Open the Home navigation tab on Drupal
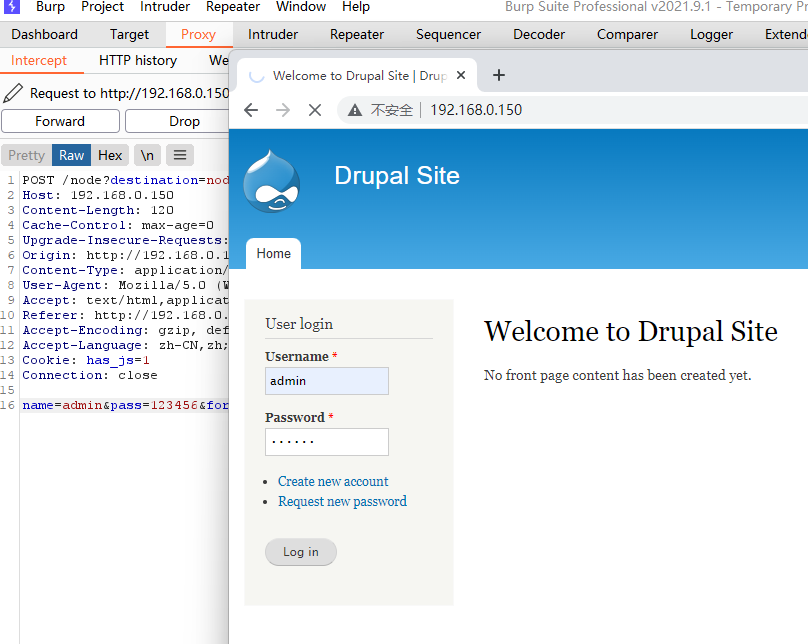The image size is (808, 644). tap(274, 253)
